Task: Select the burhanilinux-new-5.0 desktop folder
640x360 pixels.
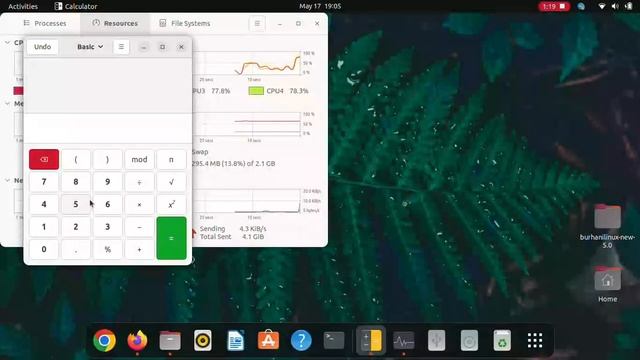Action: tap(607, 226)
